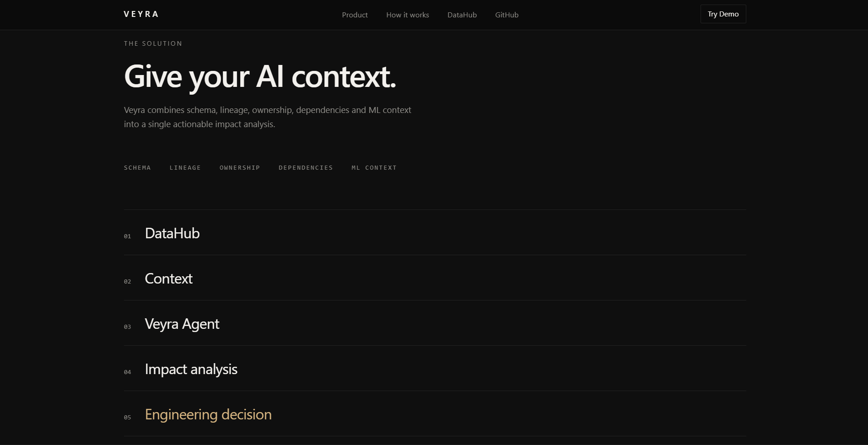
Task: Select the ML CONTEXT tag
Action: tap(374, 168)
